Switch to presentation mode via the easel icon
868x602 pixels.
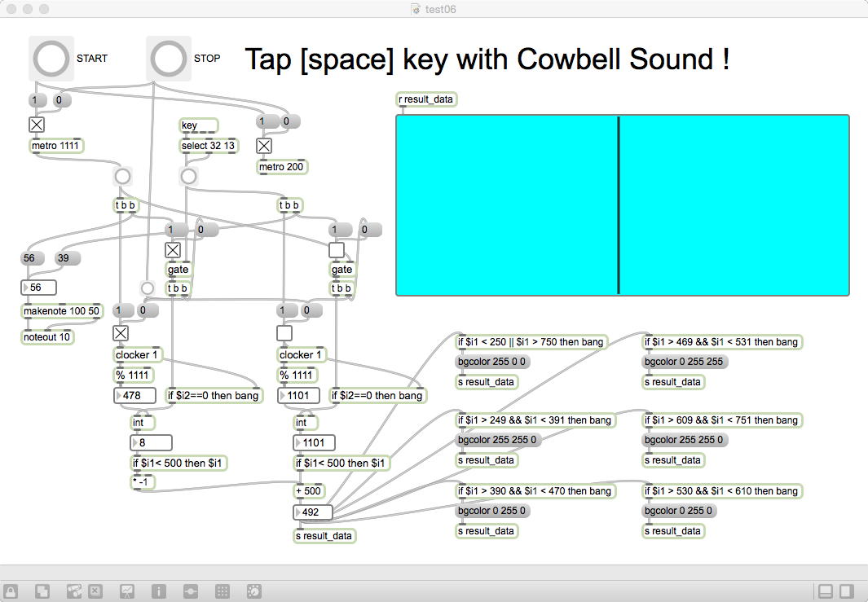127,591
